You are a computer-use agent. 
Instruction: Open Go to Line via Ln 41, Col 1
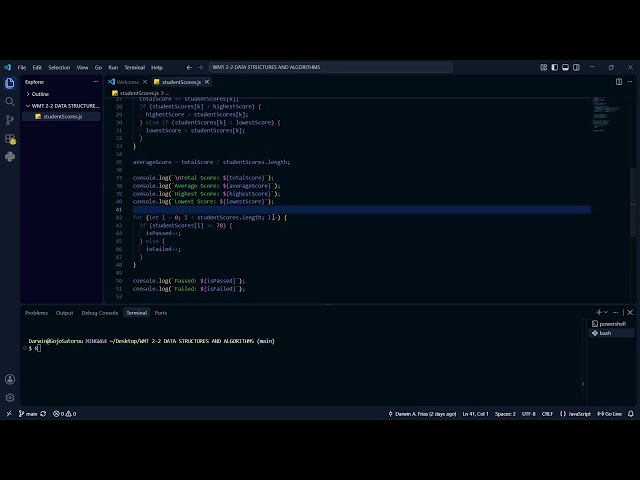476,414
